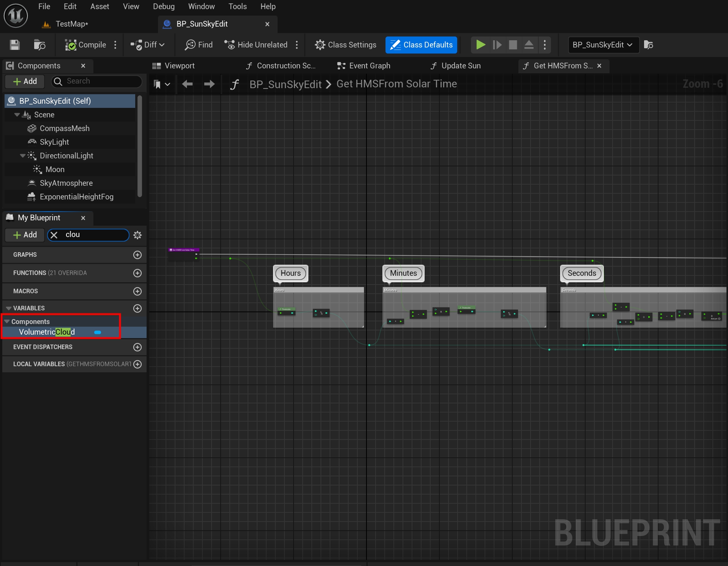Close the My Blueprint panel
Viewport: 728px width, 566px height.
tap(83, 218)
